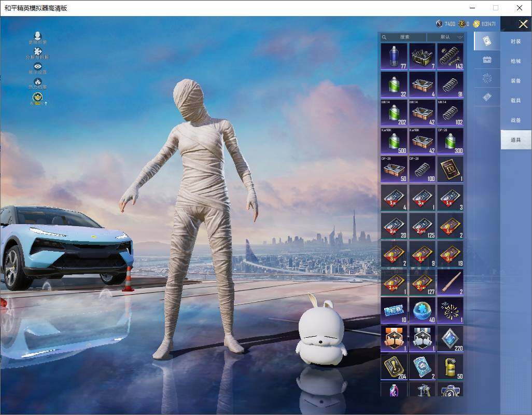
Task: Select the green paint can with count 32
Action: 394,85
